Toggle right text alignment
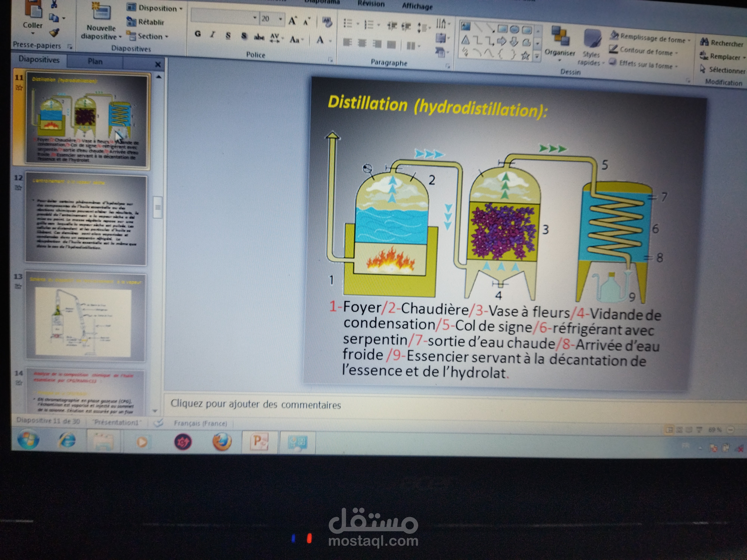747x560 pixels. (377, 43)
